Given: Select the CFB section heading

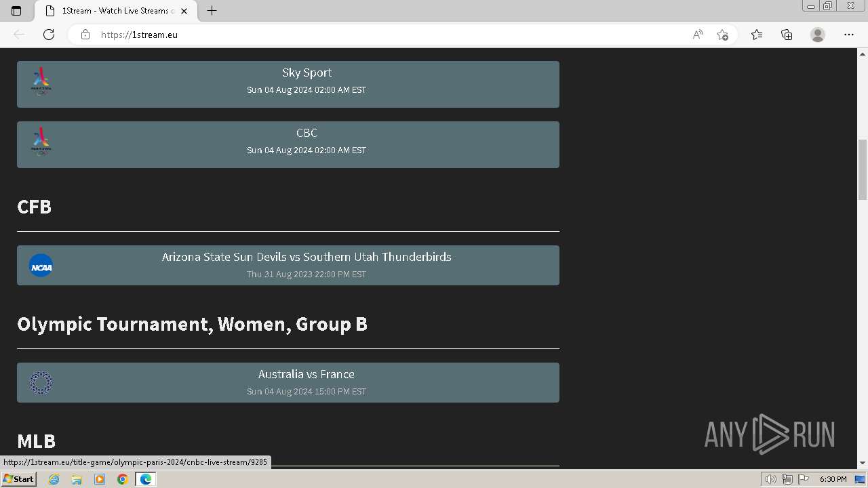Looking at the screenshot, I should coord(34,206).
